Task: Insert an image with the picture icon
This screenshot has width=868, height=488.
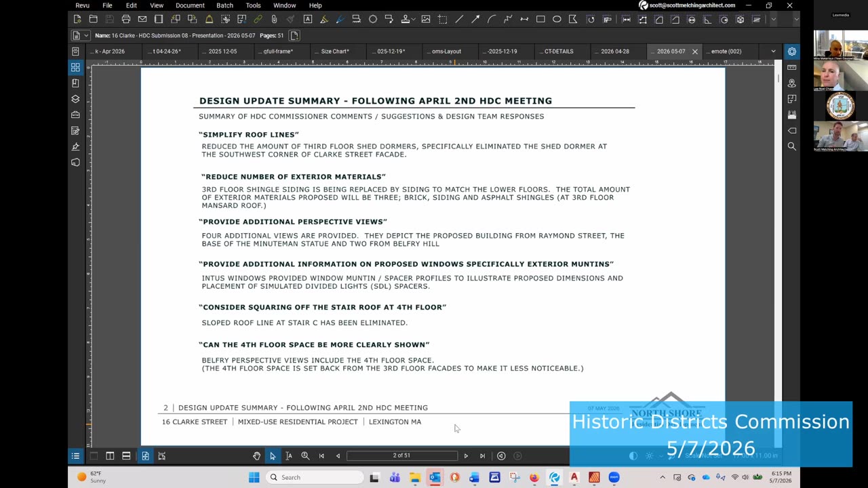Action: pyautogui.click(x=425, y=19)
